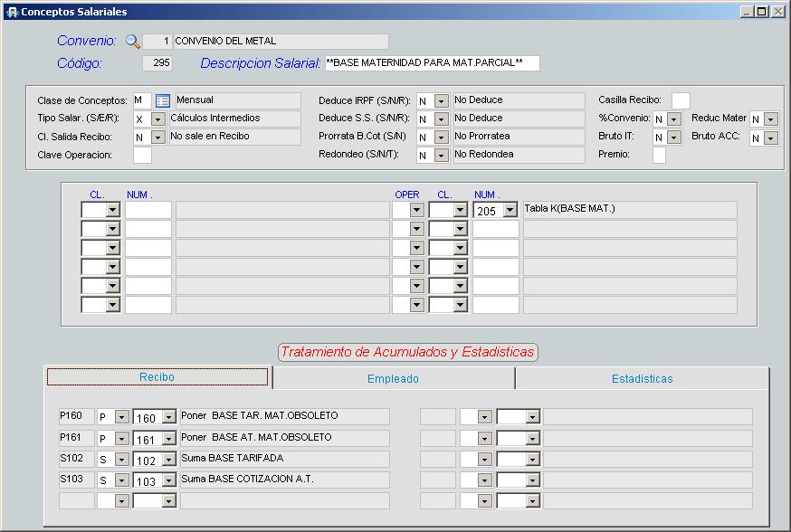Click the text Tabla K(BASE MAT.)
Screen dimensions: 791x532
tap(569, 208)
